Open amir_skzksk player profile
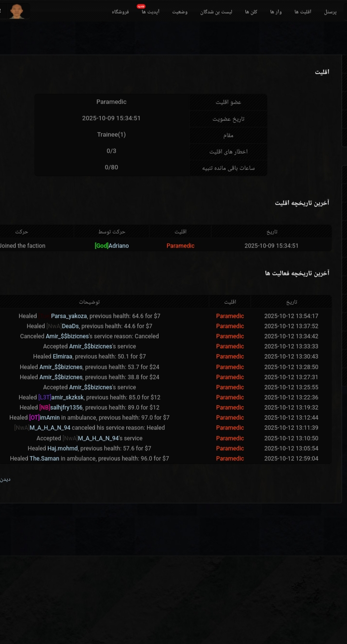The image size is (347, 644). tap(67, 398)
